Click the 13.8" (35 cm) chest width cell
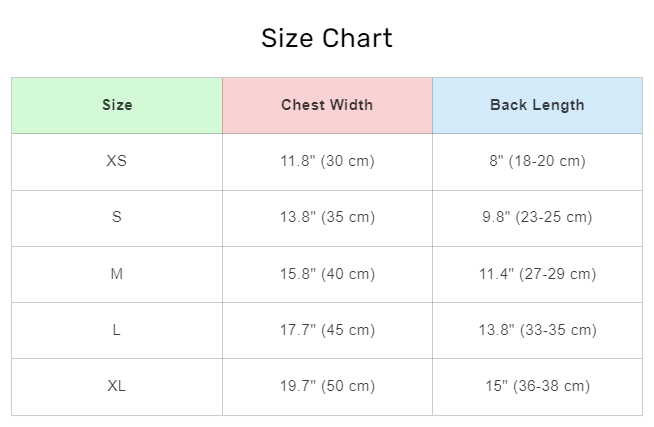This screenshot has width=654, height=427. (327, 217)
